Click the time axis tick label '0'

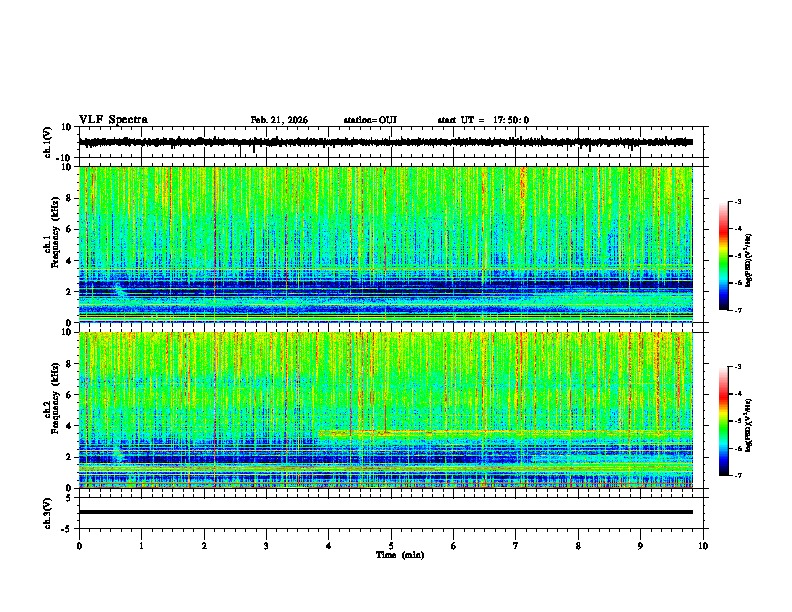[x=79, y=546]
